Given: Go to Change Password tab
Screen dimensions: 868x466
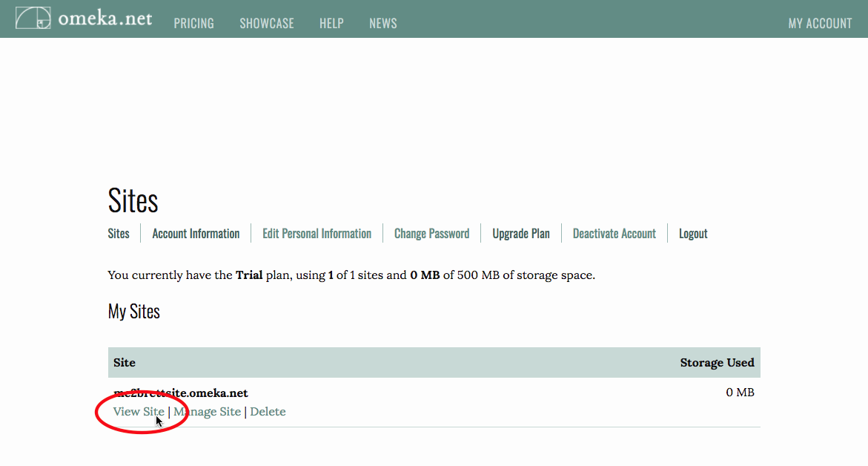Looking at the screenshot, I should pos(431,234).
